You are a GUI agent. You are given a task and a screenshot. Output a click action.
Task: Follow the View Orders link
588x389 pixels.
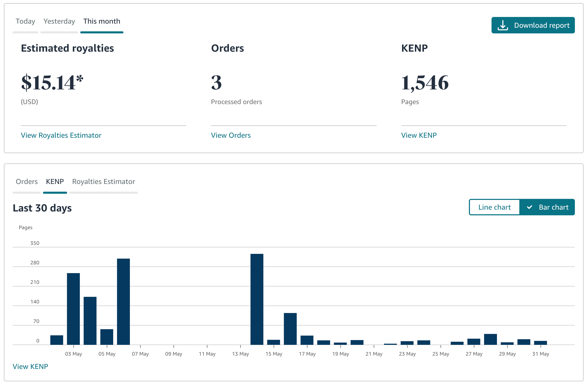(x=231, y=135)
